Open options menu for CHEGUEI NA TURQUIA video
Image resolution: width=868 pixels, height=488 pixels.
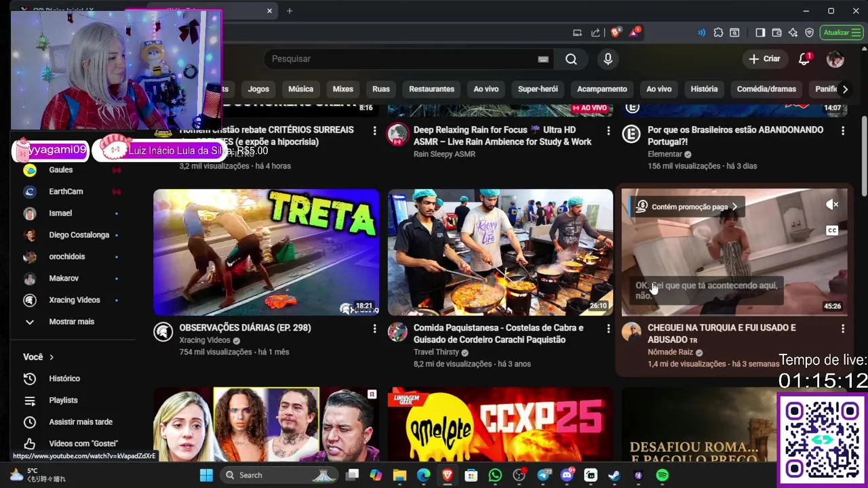[843, 328]
